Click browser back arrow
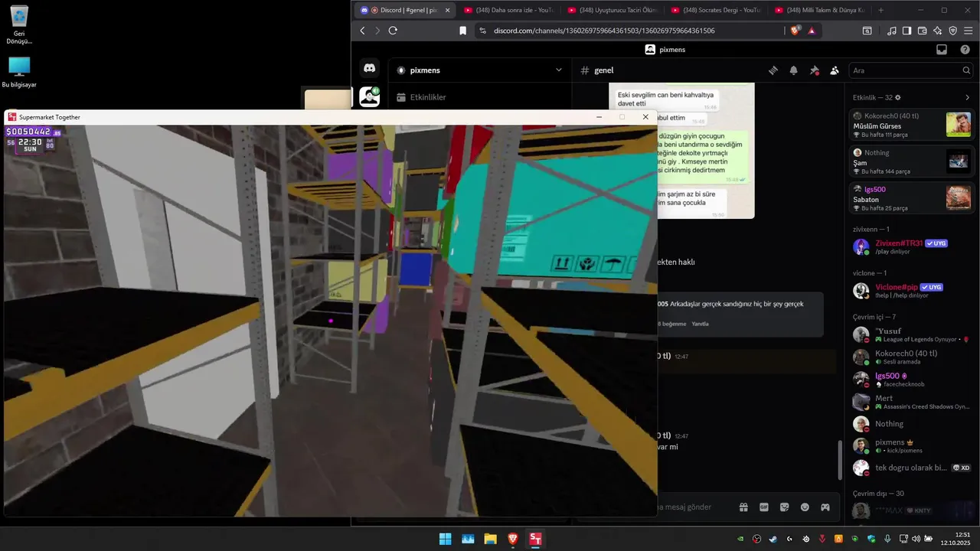The height and width of the screenshot is (551, 980). pos(363,31)
